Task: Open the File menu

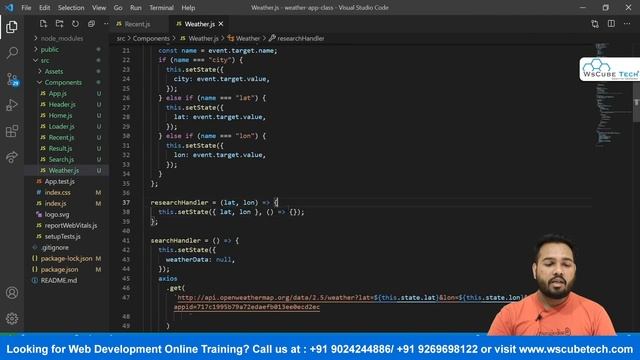Action: click(26, 8)
